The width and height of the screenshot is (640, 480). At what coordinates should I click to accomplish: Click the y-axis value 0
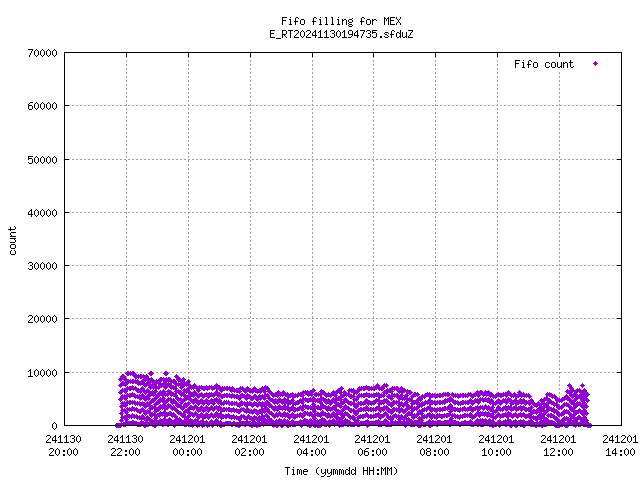(54, 426)
